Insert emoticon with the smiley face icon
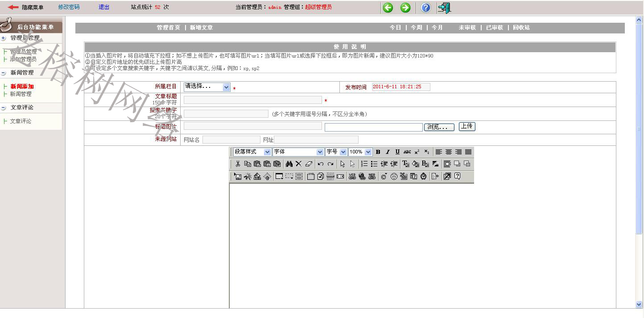Screen dimensions: 644x318 [x=394, y=177]
